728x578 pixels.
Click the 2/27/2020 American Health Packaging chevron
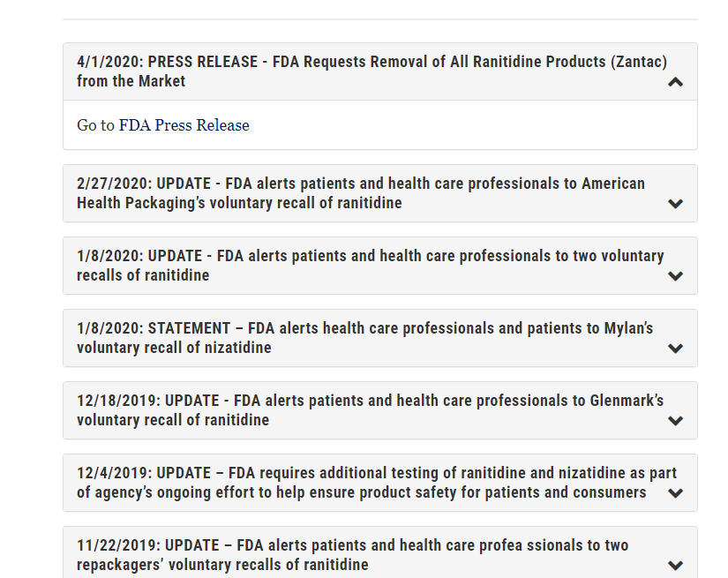click(x=676, y=204)
